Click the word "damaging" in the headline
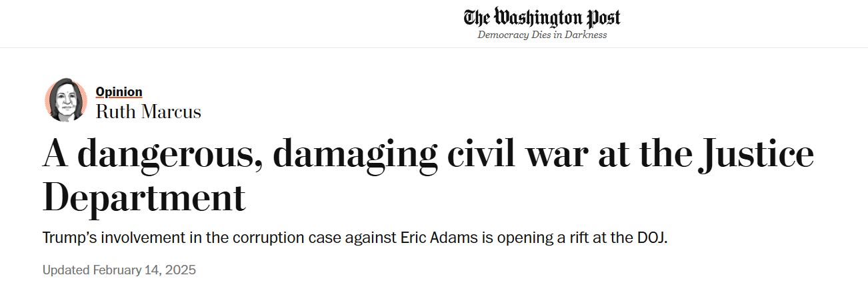 click(355, 154)
